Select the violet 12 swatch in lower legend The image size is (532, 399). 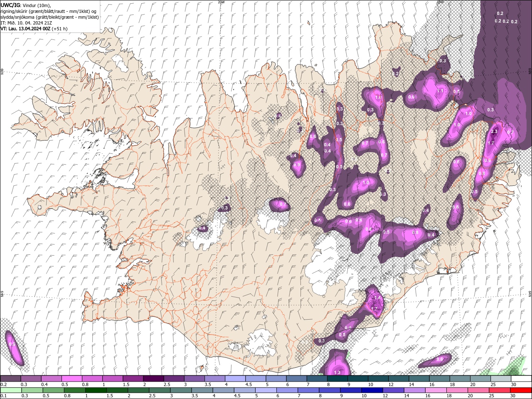pos(393,390)
